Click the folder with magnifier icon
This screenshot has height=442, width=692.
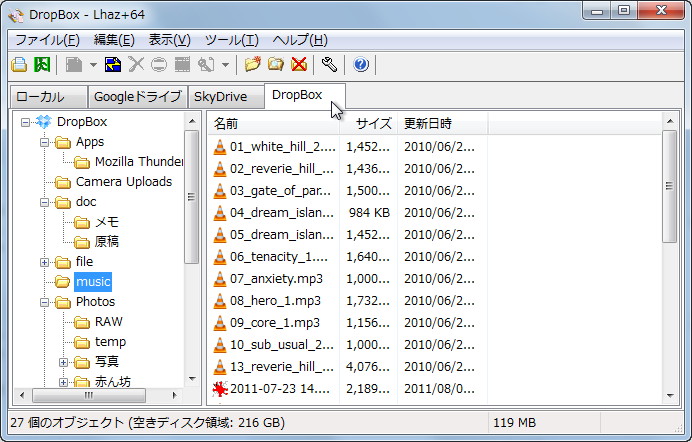[x=276, y=65]
